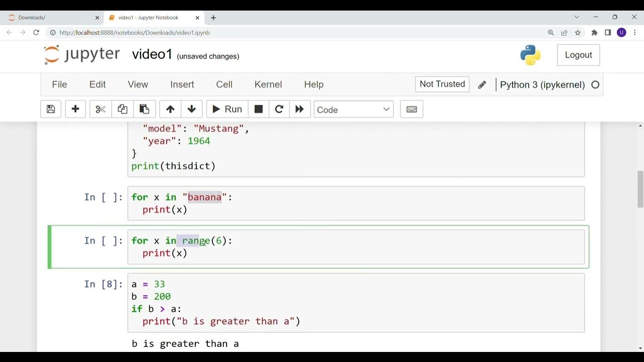The image size is (644, 362).
Task: Cut selected cells with scissors icon
Action: coord(101,109)
